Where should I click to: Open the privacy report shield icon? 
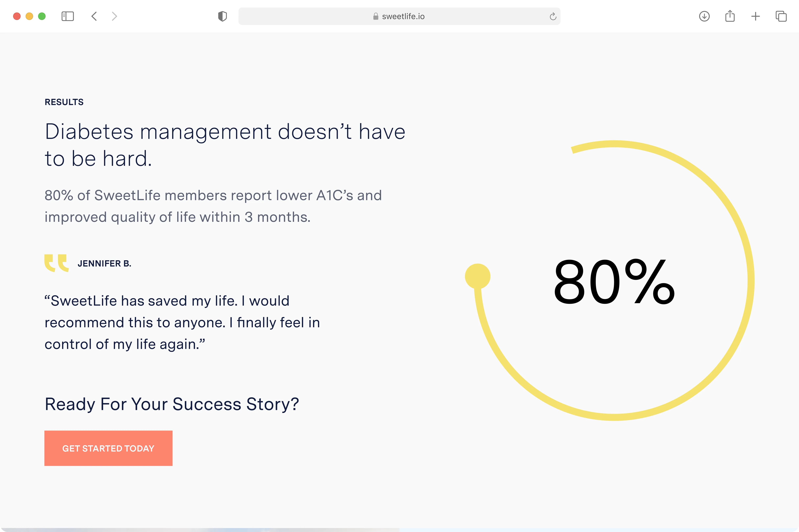coord(222,16)
